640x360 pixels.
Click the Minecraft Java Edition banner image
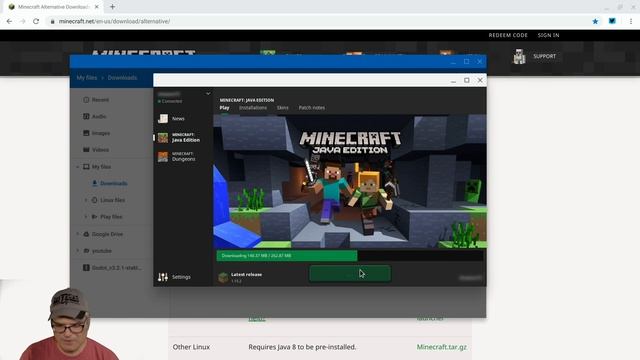tap(350, 182)
